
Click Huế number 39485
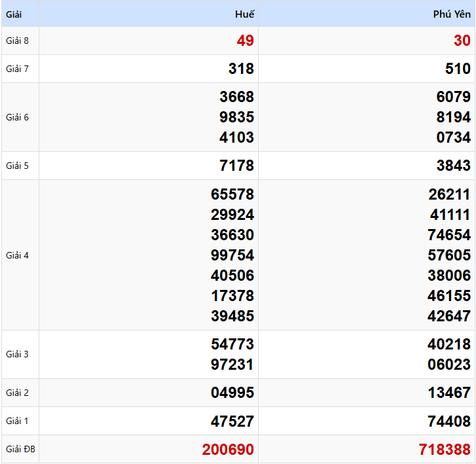click(232, 316)
